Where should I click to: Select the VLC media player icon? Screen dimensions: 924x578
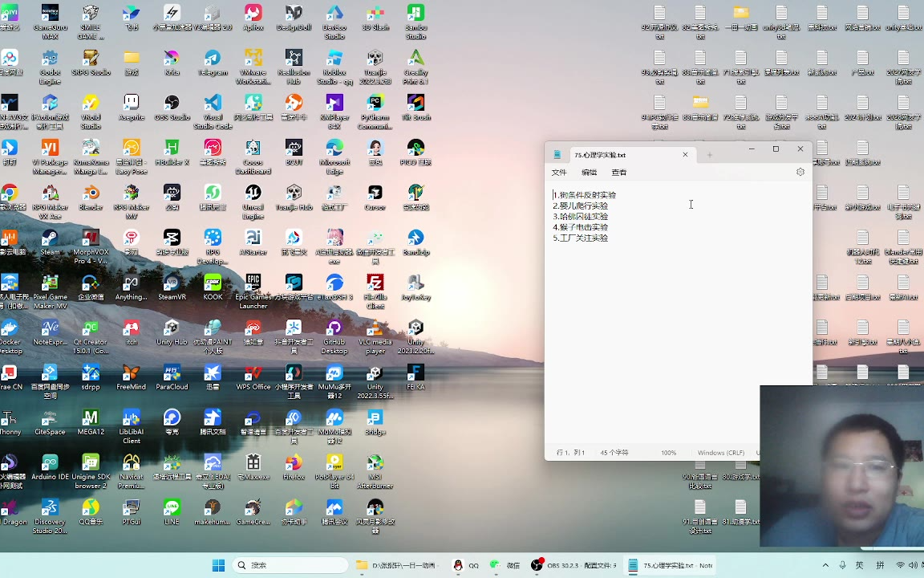[x=375, y=336]
